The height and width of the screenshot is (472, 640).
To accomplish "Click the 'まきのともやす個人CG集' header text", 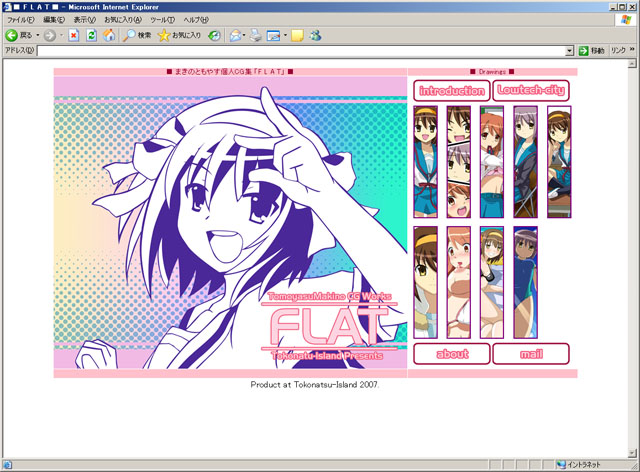I will coord(215,72).
